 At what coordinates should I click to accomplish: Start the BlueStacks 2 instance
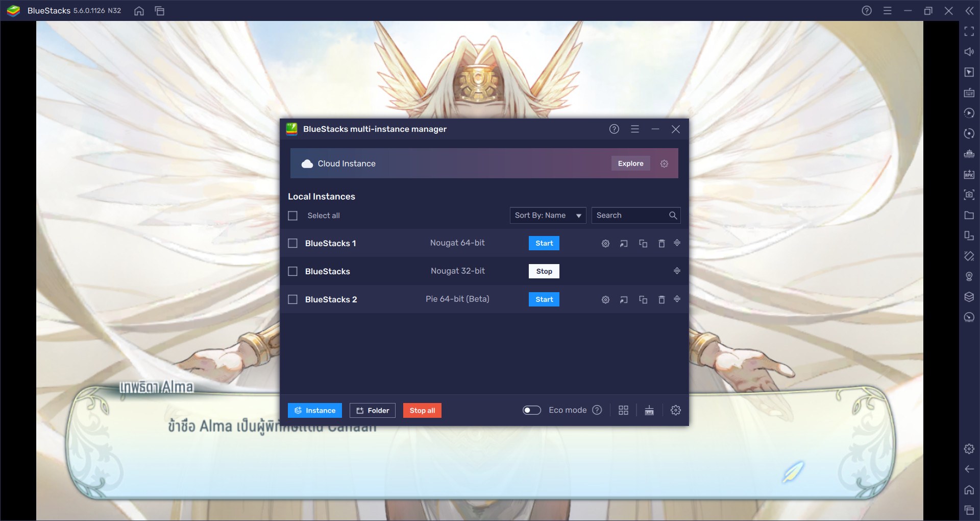point(544,299)
